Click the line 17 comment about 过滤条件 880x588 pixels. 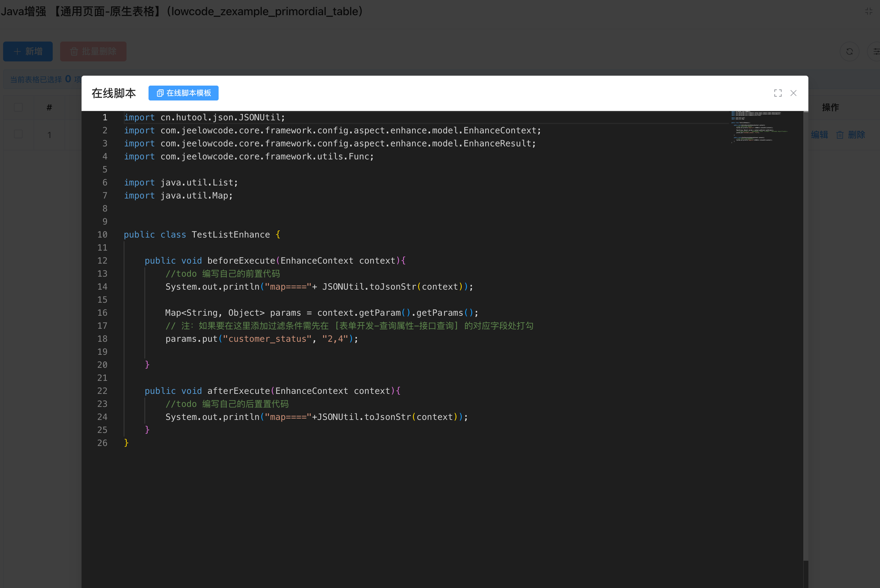coord(349,326)
